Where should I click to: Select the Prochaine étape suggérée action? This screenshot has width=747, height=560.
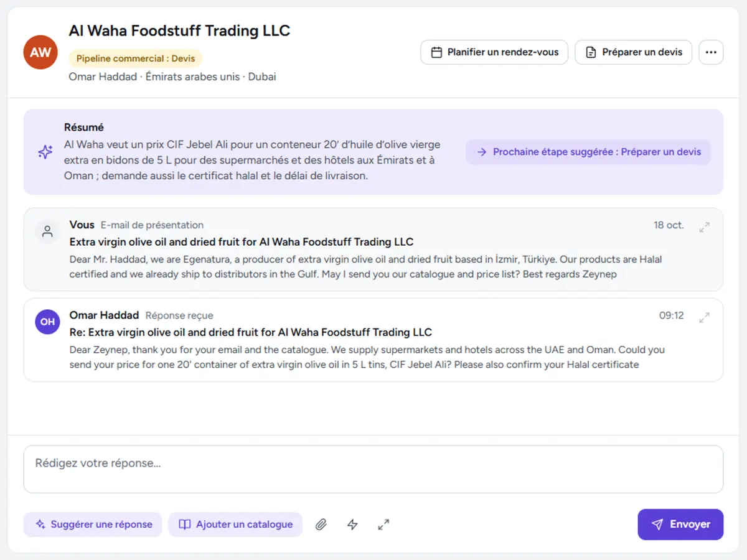point(588,152)
